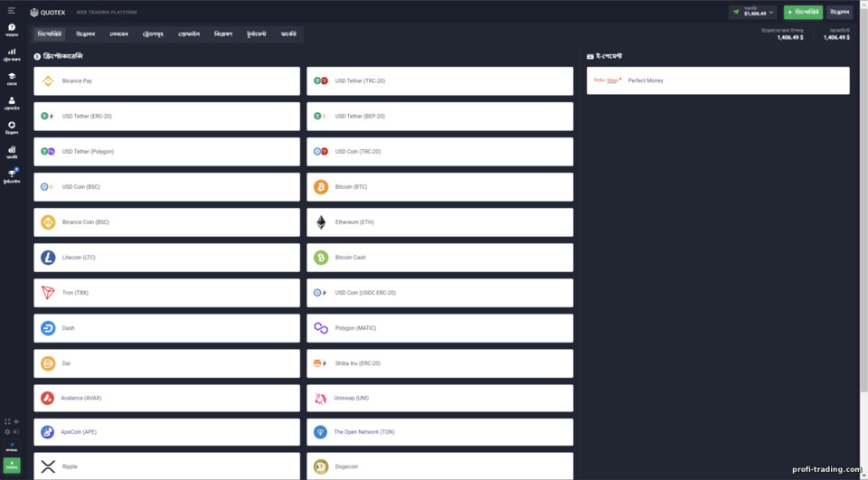Click the green plus Deposit button
The height and width of the screenshot is (480, 868).
click(803, 12)
